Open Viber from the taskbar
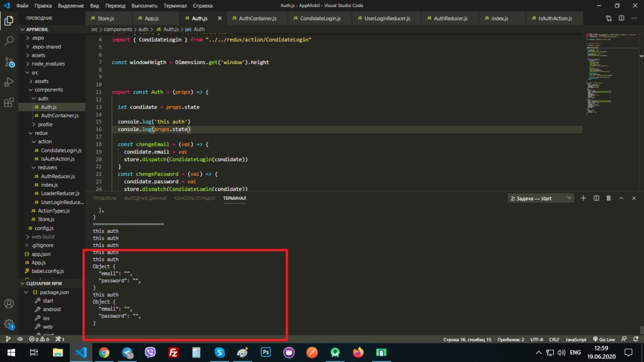The height and width of the screenshot is (362, 644). point(150,352)
